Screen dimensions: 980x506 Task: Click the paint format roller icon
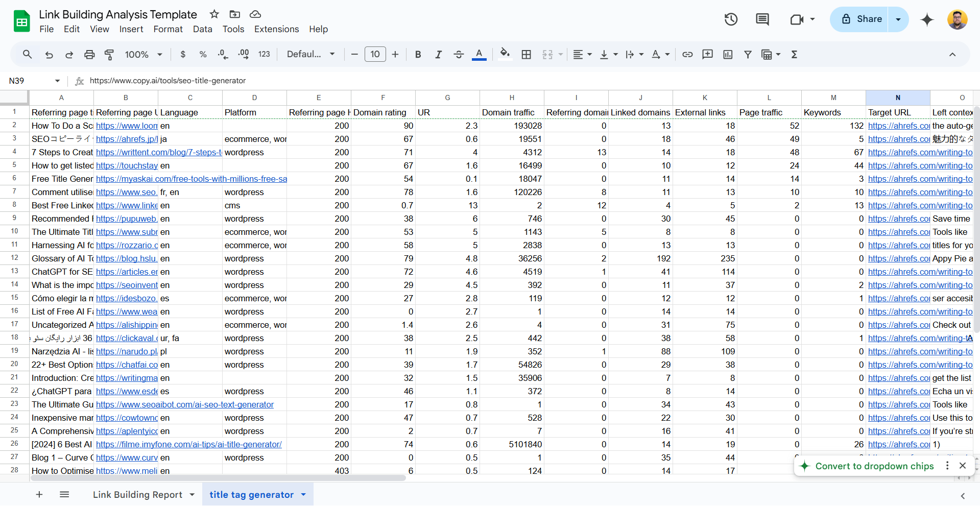coord(109,55)
